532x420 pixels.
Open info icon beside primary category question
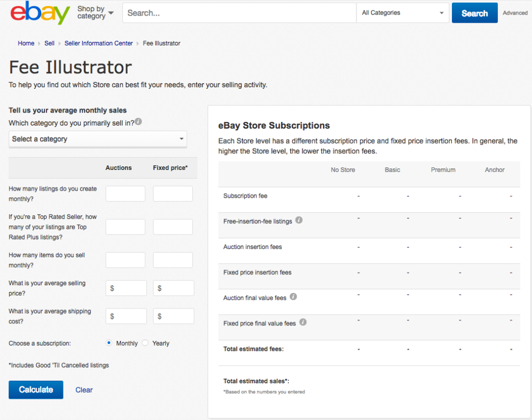coord(138,121)
